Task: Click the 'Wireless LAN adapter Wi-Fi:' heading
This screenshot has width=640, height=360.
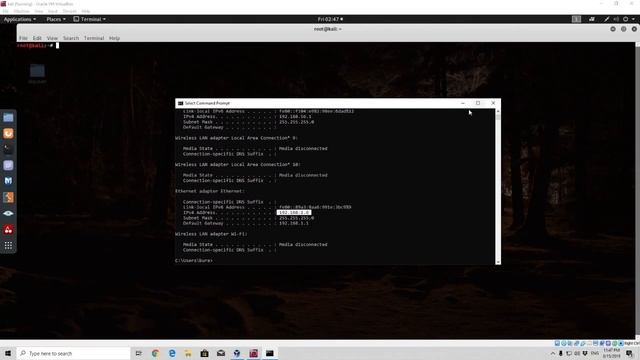Action: point(211,234)
